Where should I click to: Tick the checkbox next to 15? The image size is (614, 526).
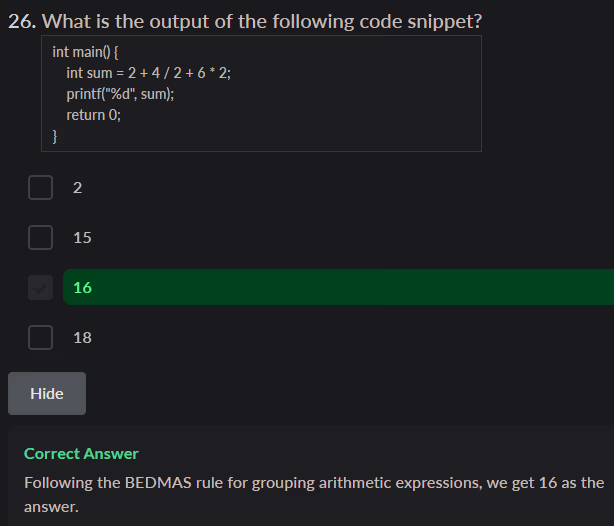[40, 237]
